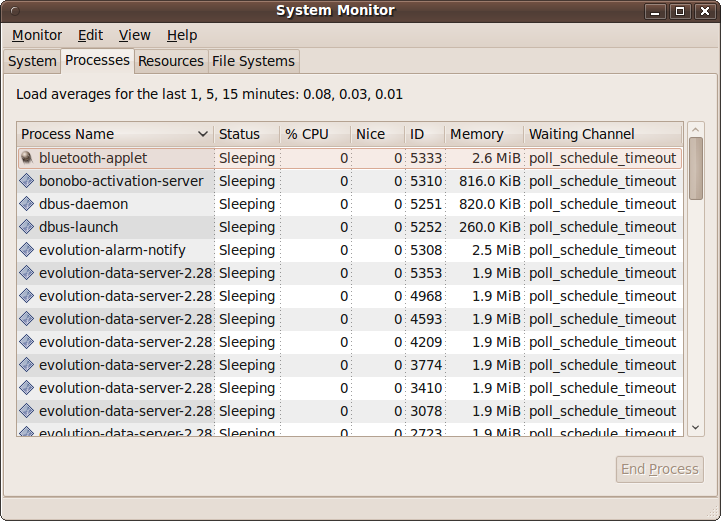Viewport: 721px width, 521px height.
Task: Click the waiting channel of dbus-launch
Action: tap(602, 227)
